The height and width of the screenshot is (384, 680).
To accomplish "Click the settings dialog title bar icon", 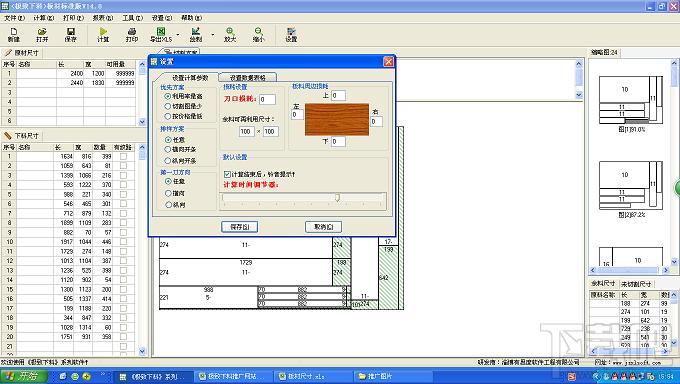I will [154, 62].
